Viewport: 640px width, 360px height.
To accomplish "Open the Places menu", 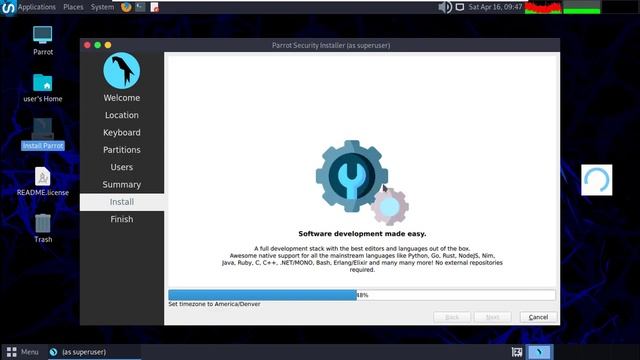I will 73,7.
